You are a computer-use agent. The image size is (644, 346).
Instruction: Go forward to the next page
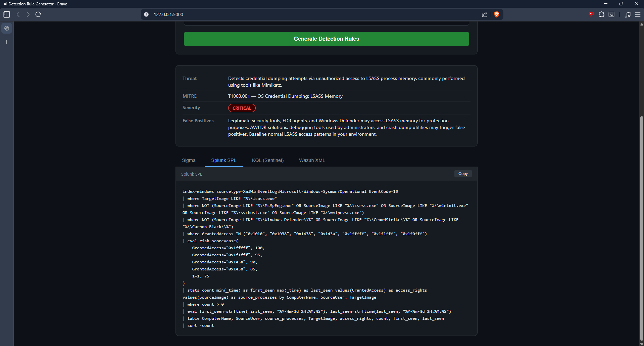(x=28, y=14)
